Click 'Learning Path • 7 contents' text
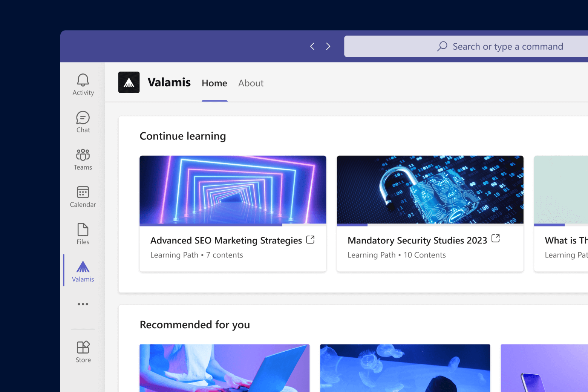 [197, 255]
